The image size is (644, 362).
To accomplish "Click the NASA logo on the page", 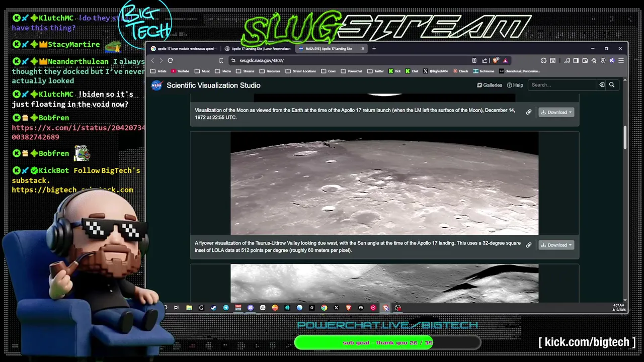I will pos(157,85).
